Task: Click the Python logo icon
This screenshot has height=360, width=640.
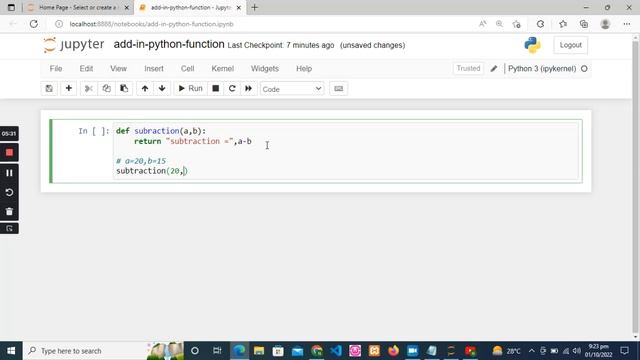Action: coord(532,45)
